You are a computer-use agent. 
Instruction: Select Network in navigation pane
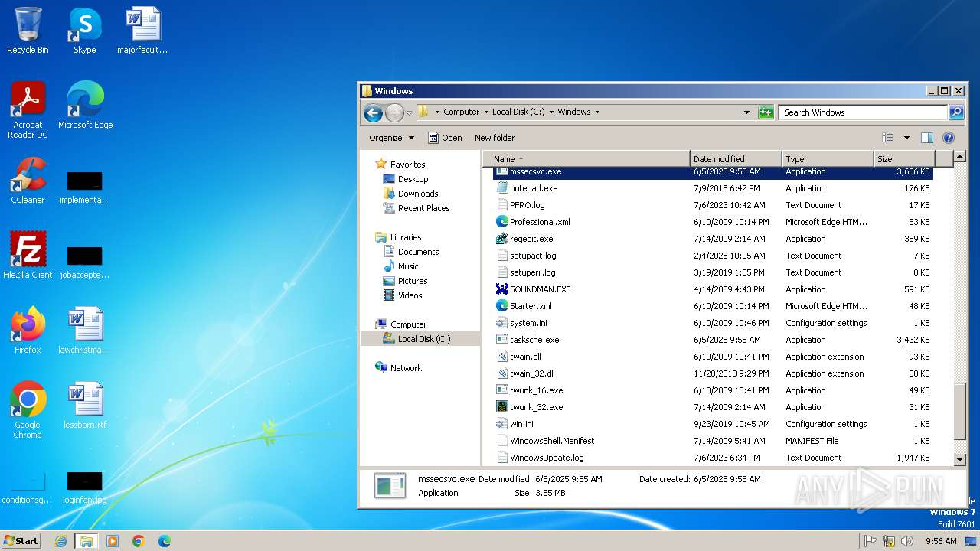tap(406, 368)
